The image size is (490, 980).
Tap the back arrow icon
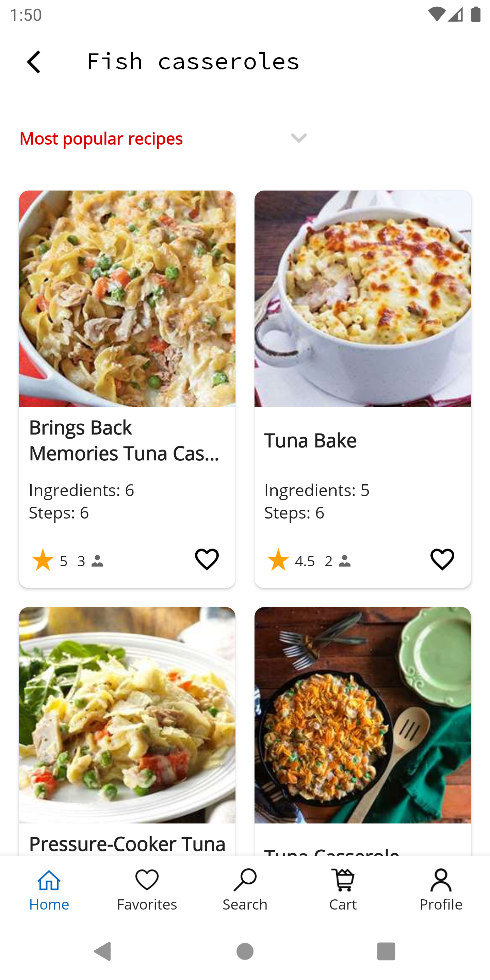click(33, 62)
